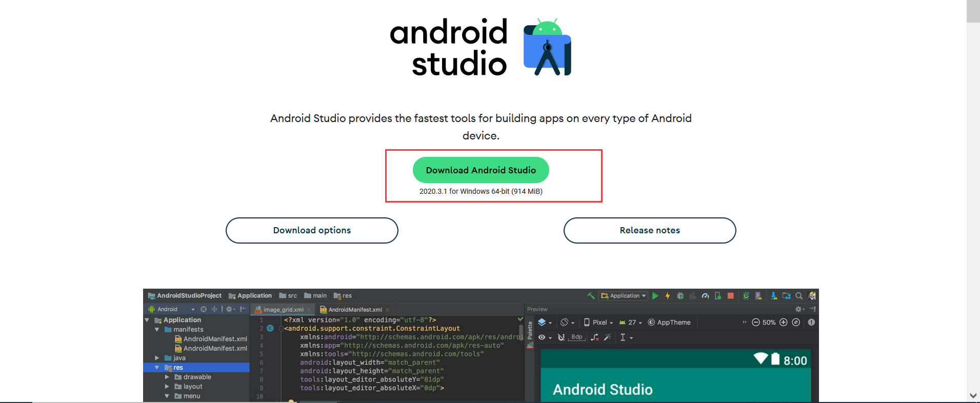Screen dimensions: 980x403
Task: Click the green hammer Make Project icon
Action: (x=591, y=296)
